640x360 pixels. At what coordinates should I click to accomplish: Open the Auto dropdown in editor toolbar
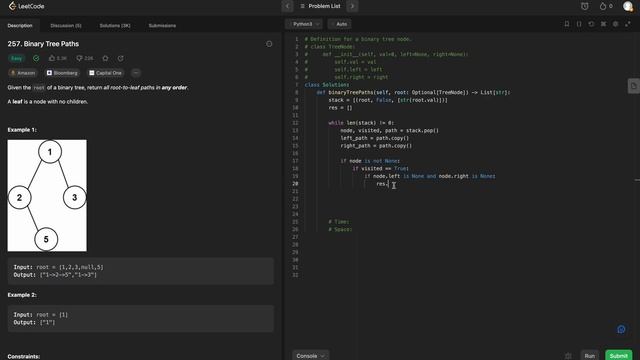(x=339, y=24)
